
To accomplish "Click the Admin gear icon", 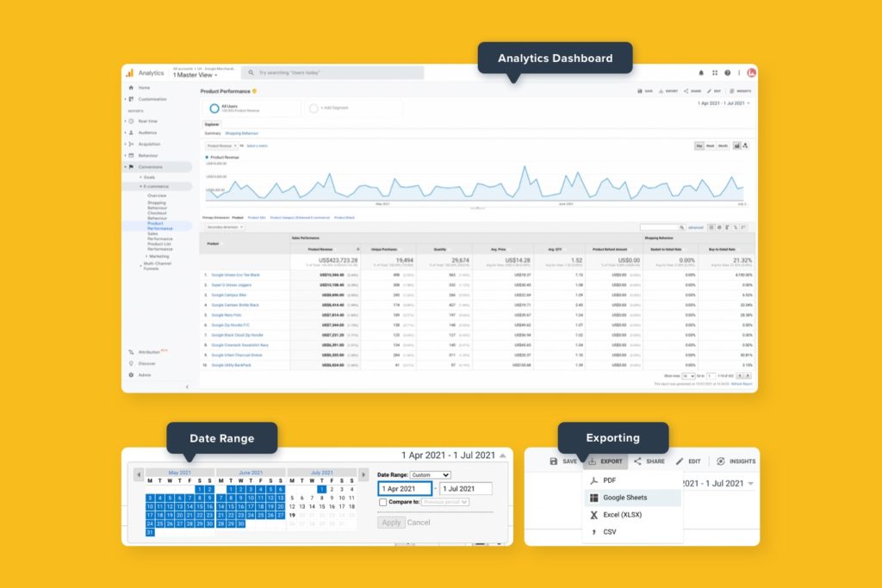I will (131, 374).
